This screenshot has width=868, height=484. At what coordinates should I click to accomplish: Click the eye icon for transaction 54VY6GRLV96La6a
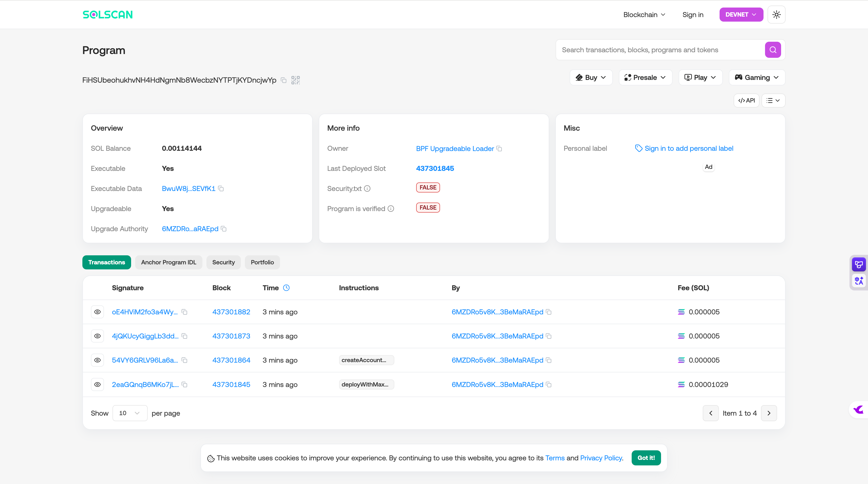(97, 360)
